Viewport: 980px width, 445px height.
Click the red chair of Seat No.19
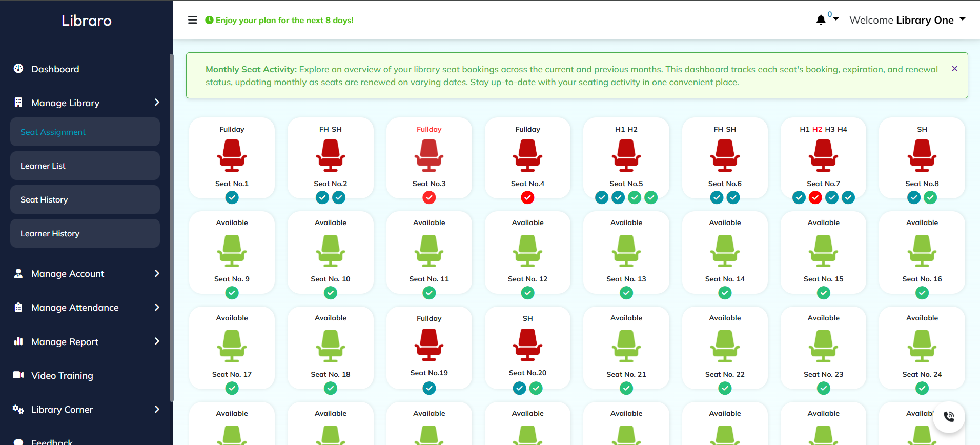click(429, 345)
